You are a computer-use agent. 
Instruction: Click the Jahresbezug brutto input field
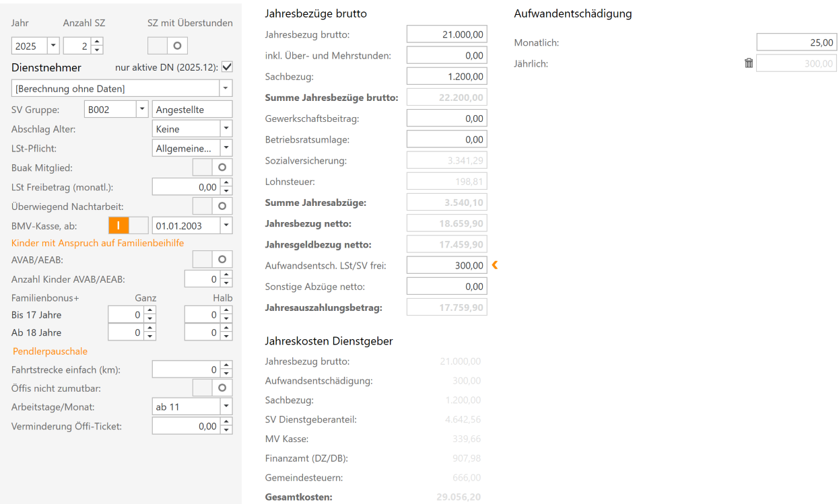coord(446,34)
